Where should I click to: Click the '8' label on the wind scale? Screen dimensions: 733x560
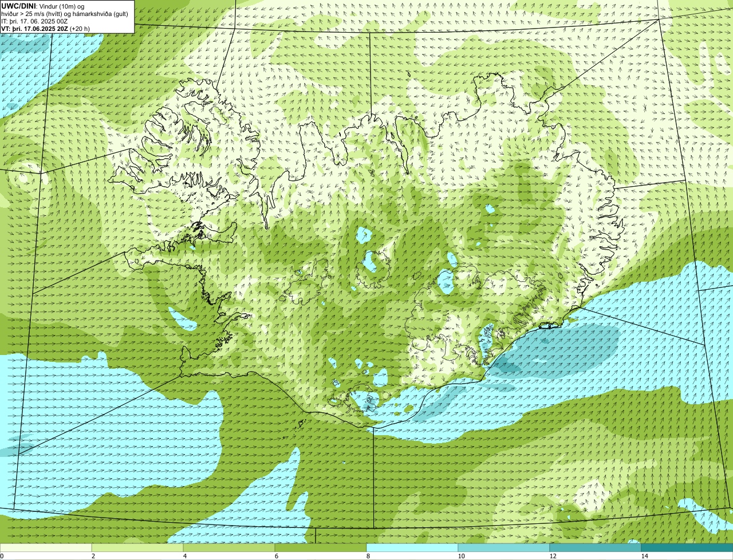(368, 556)
